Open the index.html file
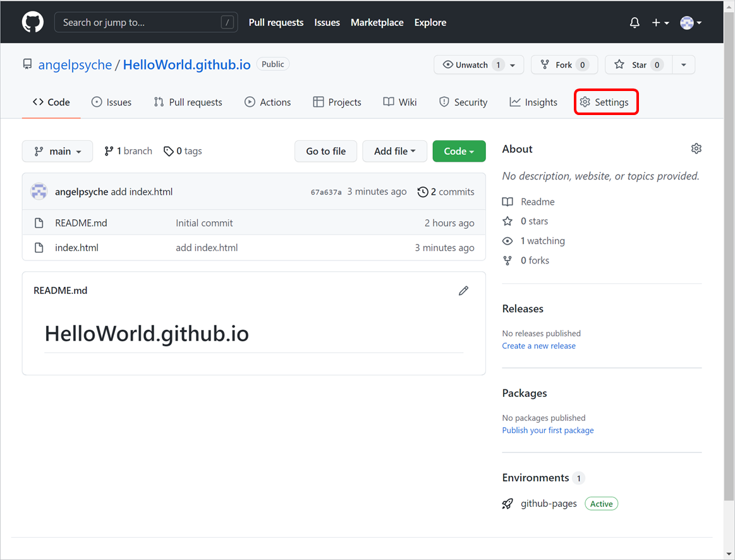 (76, 248)
